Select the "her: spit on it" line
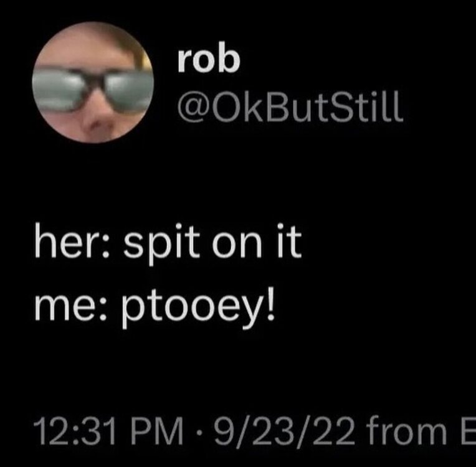Screen dimensions: 476x467 pos(167,242)
